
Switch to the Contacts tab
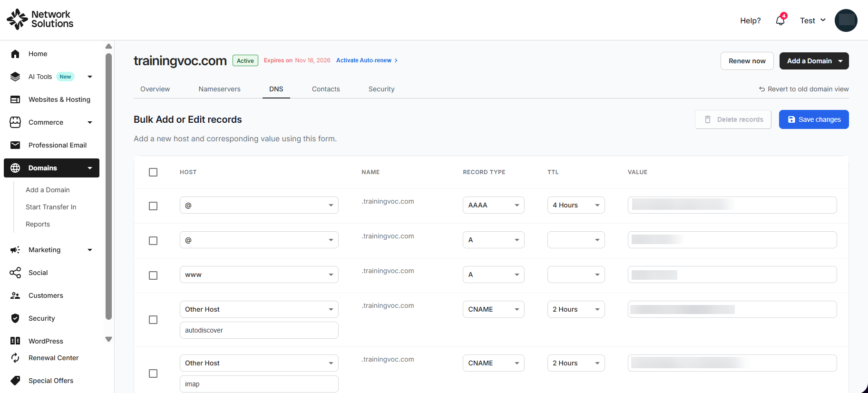pos(326,89)
